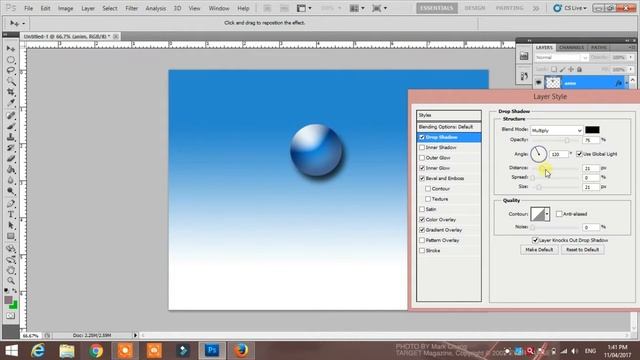Uncheck the Drop Shadow effect

422,137
